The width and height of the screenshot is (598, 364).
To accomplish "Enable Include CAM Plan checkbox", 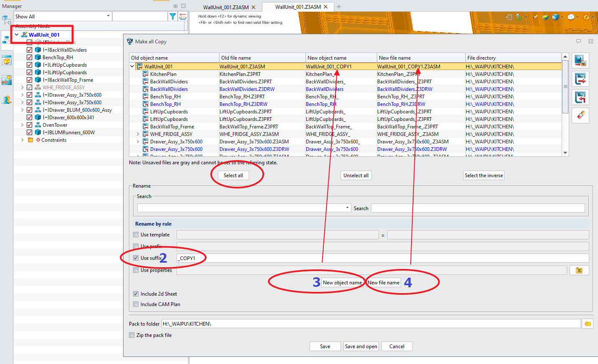I will pyautogui.click(x=136, y=304).
